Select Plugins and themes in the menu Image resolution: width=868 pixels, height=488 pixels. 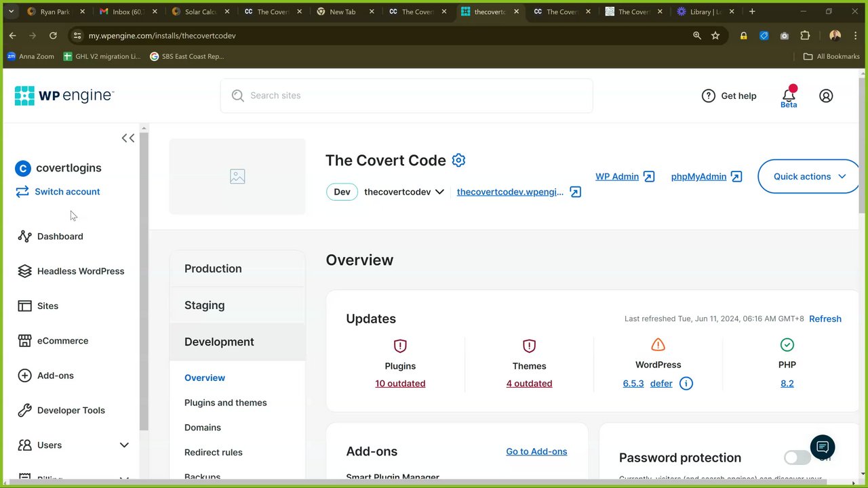point(226,403)
